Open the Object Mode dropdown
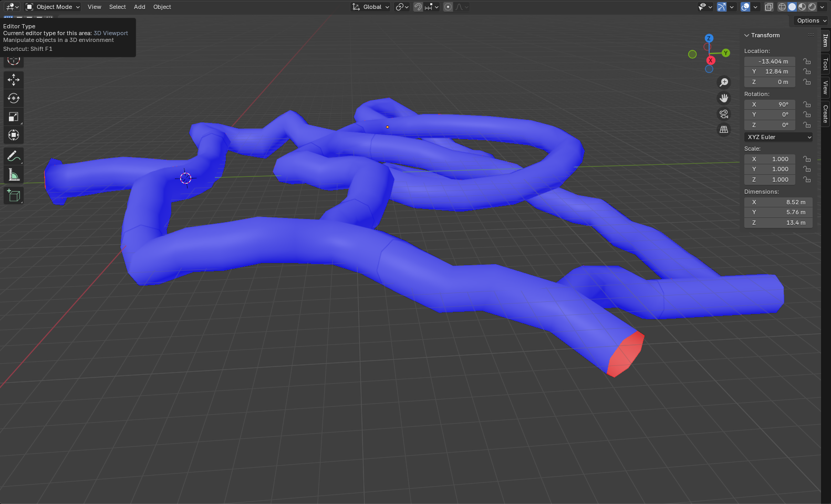The height and width of the screenshot is (504, 831). pos(53,7)
